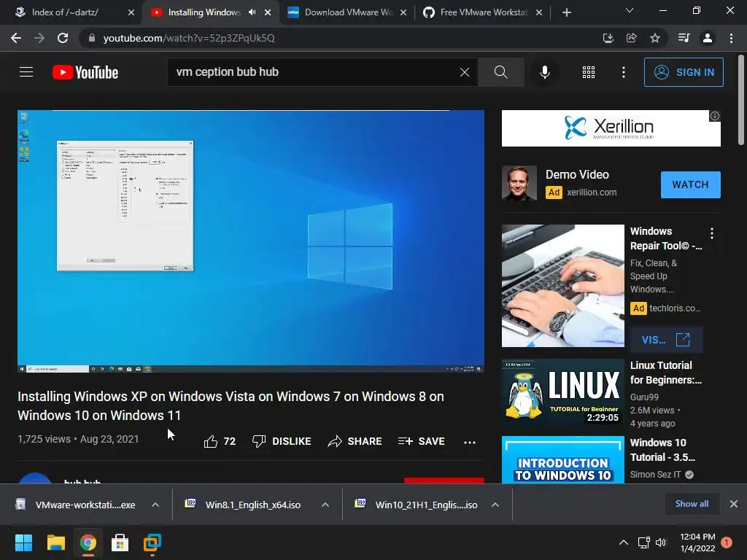Show all downloads
The height and width of the screenshot is (560, 747).
692,504
